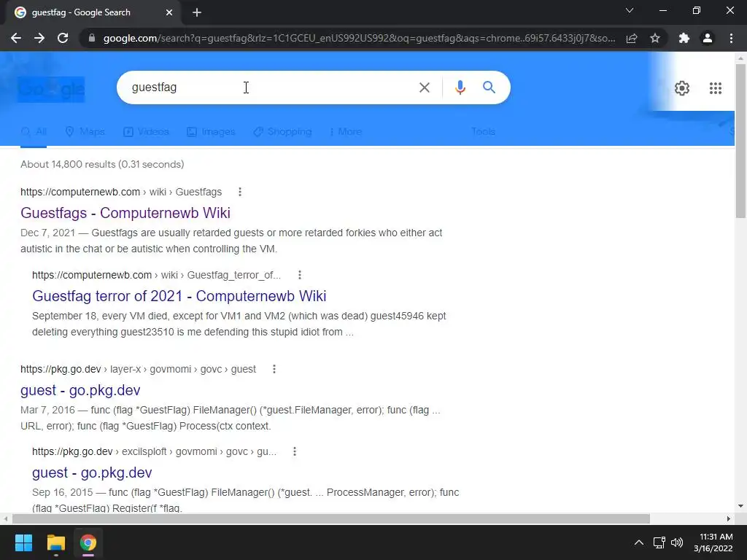The height and width of the screenshot is (560, 747).
Task: Open options for excilsploft govmomi result
Action: 295,451
